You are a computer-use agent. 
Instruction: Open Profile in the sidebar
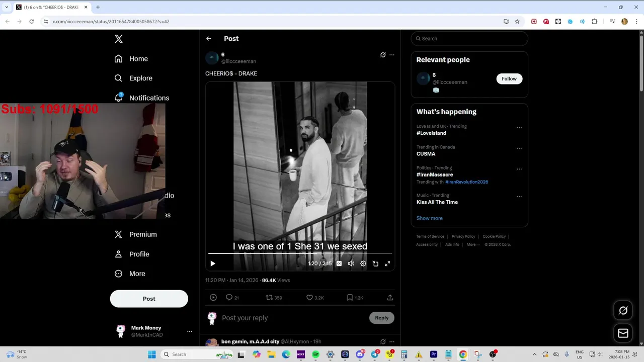click(x=132, y=254)
